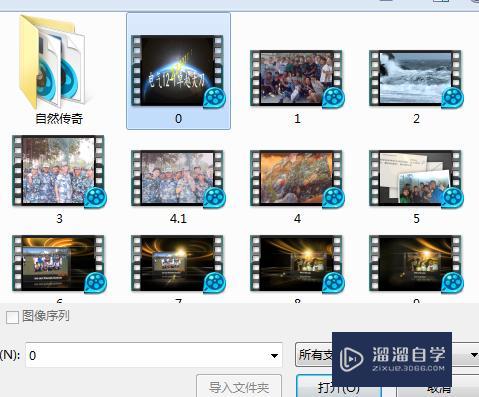Screen dimensions: 479x397
Task: Click the 导入文件夹 button
Action: tap(239, 387)
